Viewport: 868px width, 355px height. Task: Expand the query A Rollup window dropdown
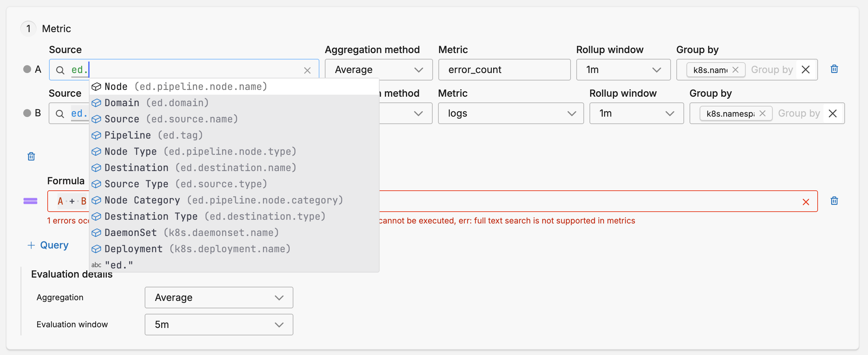(x=623, y=70)
